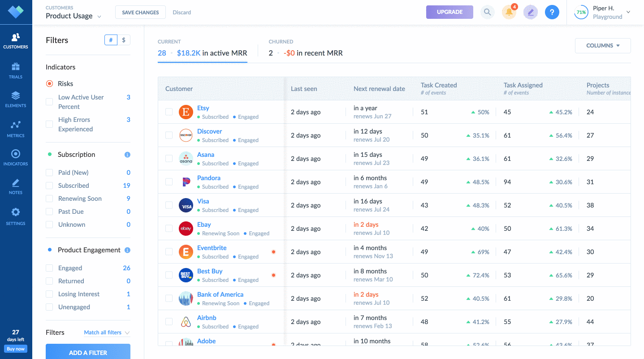The height and width of the screenshot is (359, 644).
Task: Toggle the Renewing Soon filter checkbox
Action: coord(49,199)
